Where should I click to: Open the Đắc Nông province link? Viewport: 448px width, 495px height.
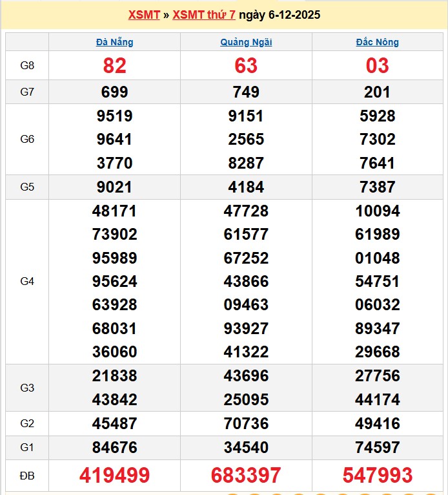point(378,42)
